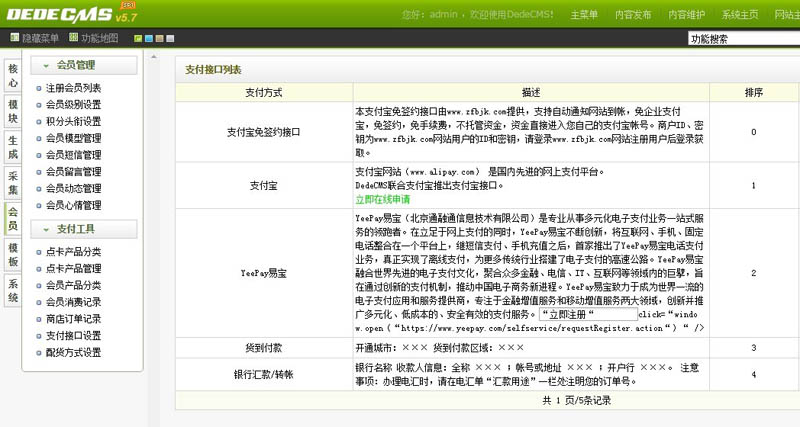Click the 支付方式 column header
800x427 pixels.
pyautogui.click(x=264, y=92)
